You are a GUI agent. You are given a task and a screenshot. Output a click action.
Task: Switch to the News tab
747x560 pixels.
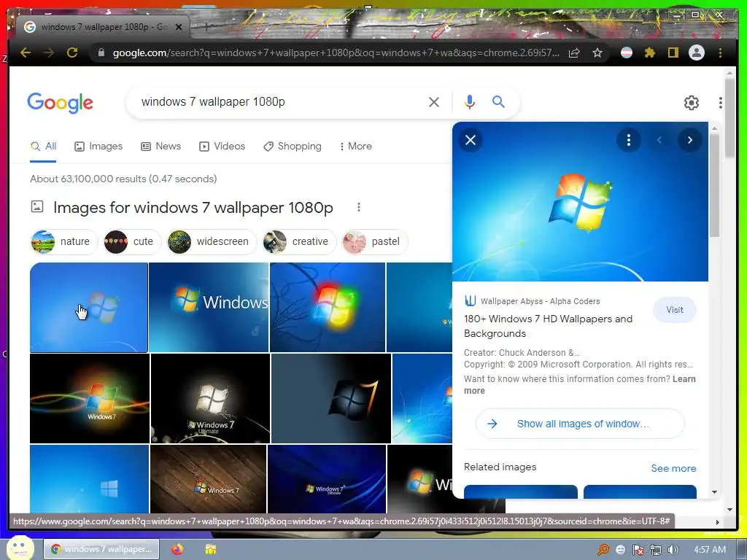coord(161,146)
